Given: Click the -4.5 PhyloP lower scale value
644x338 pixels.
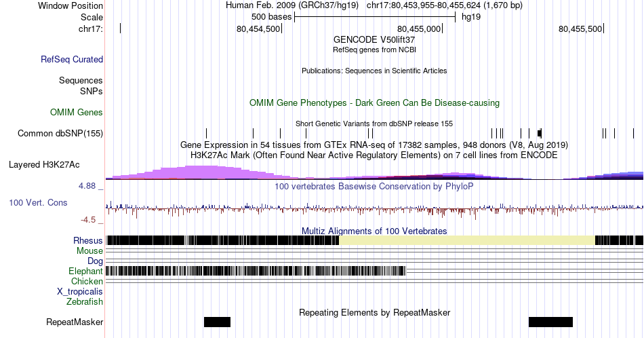Looking at the screenshot, I should pos(88,220).
